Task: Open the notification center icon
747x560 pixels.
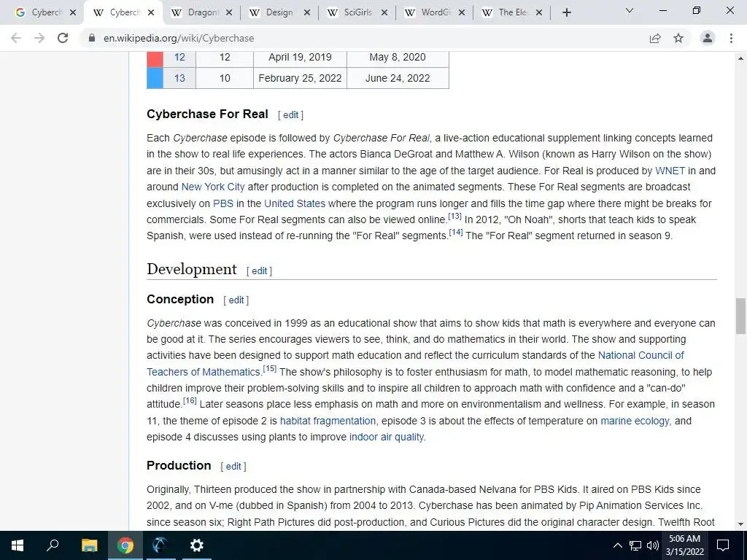Action: 723,545
